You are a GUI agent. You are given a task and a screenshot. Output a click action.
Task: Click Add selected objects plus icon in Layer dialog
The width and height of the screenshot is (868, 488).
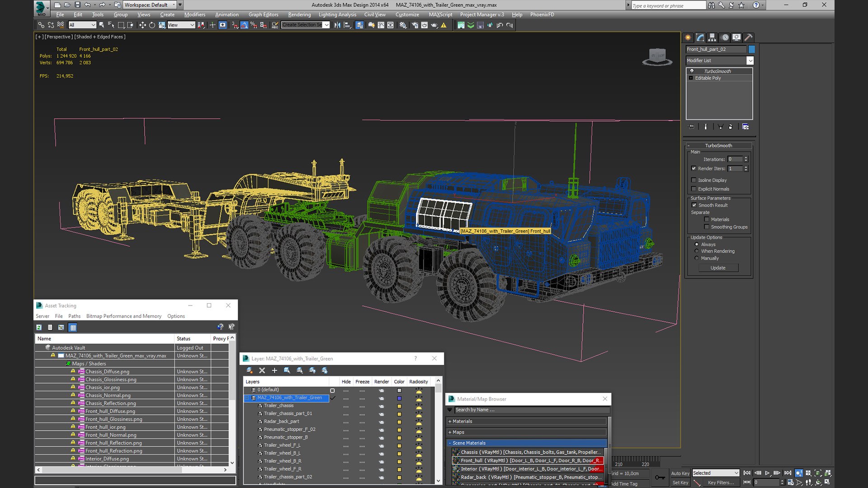pos(274,371)
